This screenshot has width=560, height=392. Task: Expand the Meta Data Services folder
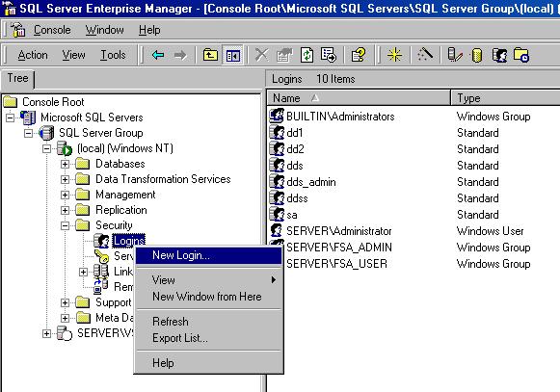click(x=65, y=318)
